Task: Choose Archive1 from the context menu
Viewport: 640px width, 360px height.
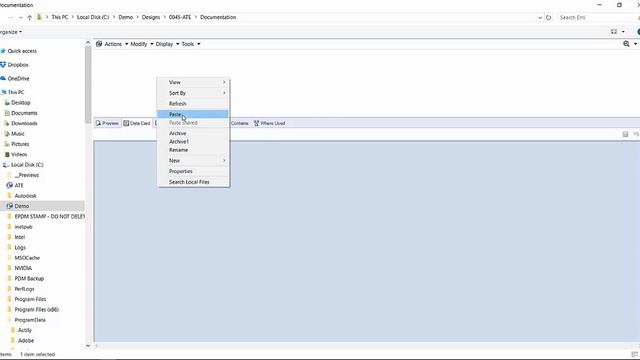Action: pos(193,142)
